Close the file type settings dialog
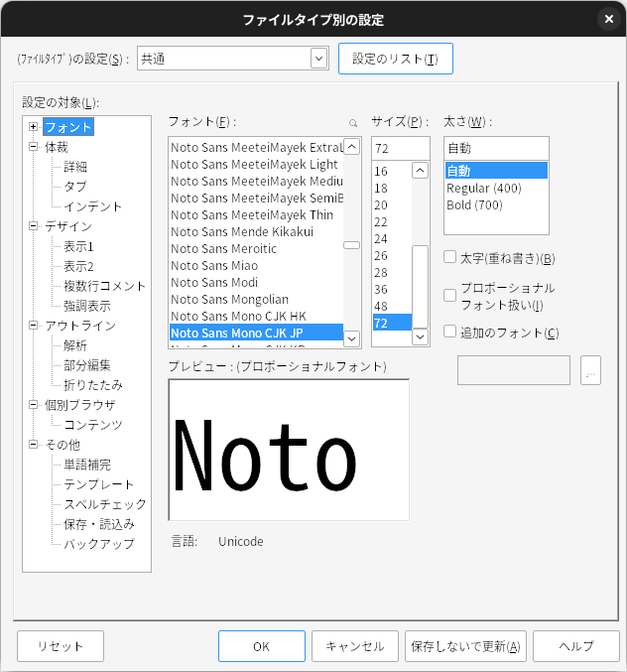Viewport: 627px width, 672px height. click(x=608, y=19)
